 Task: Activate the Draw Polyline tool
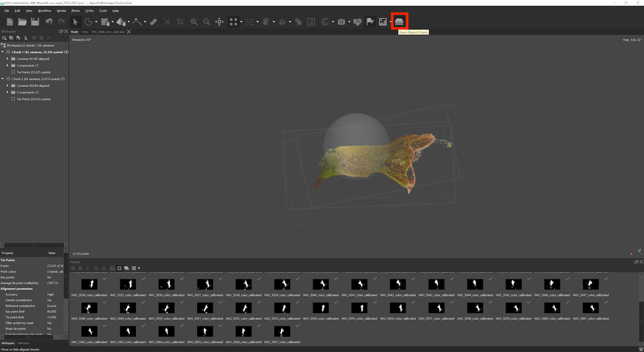137,22
